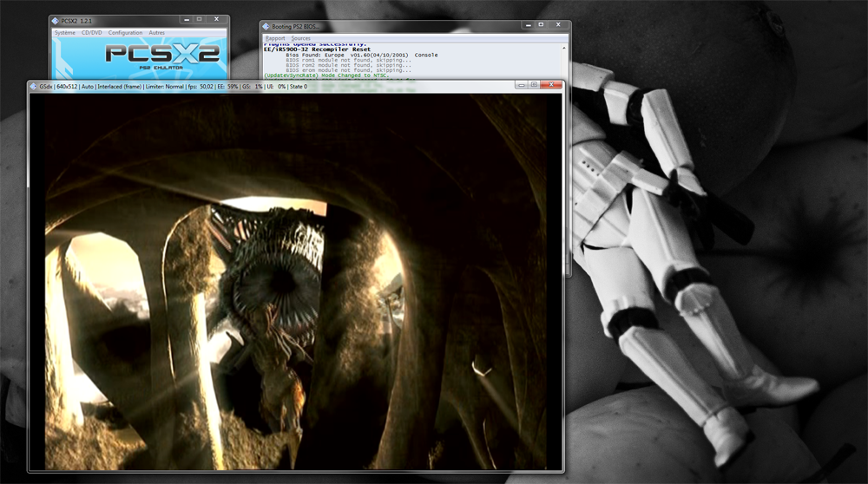Minimize the GSdx game window
This screenshot has height=484, width=868.
522,85
